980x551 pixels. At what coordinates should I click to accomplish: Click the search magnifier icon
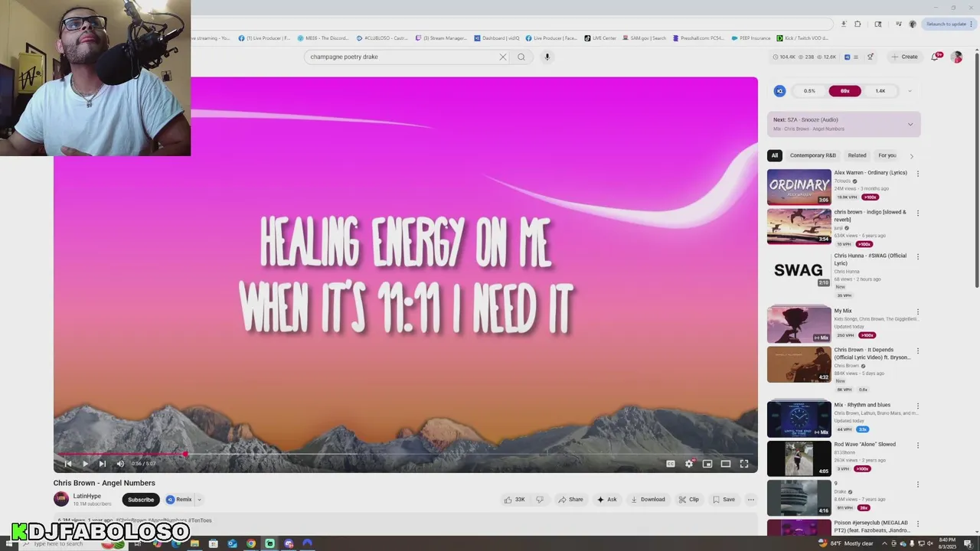[x=521, y=57]
